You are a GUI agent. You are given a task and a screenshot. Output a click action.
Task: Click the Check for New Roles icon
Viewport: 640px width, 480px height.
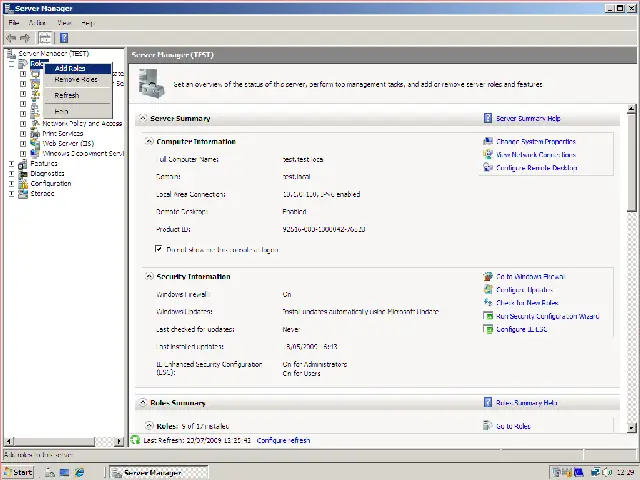[x=488, y=303]
